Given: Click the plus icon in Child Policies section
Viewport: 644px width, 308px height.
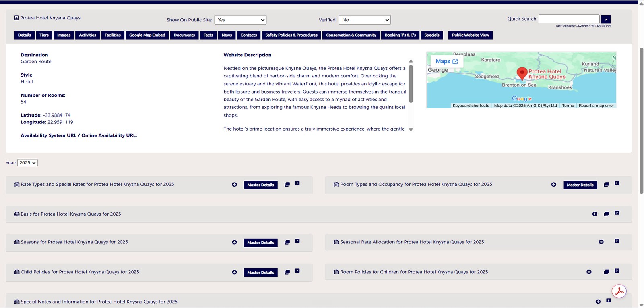Looking at the screenshot, I should tap(234, 272).
